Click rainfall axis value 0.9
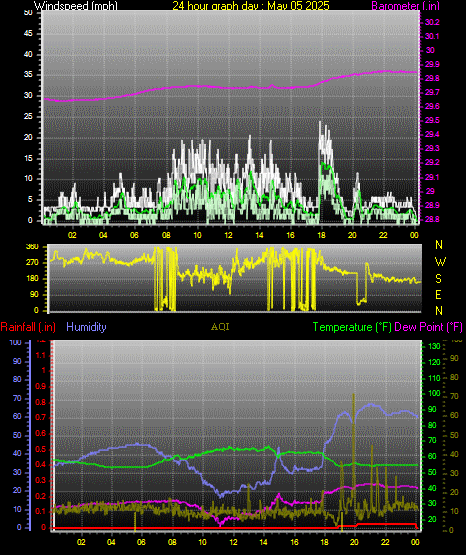Screen dimensions: 466x555 pos(41,387)
